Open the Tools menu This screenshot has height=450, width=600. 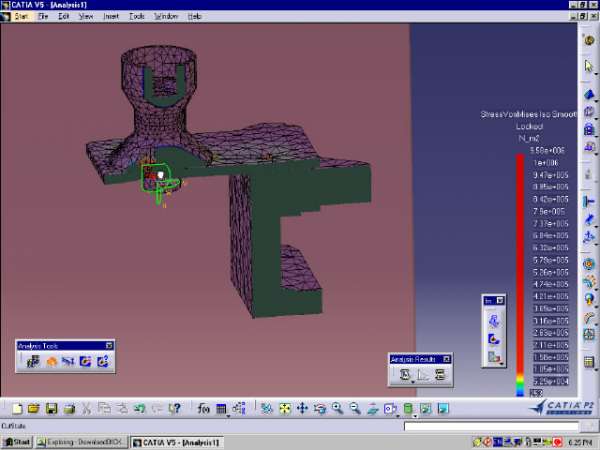[137, 16]
